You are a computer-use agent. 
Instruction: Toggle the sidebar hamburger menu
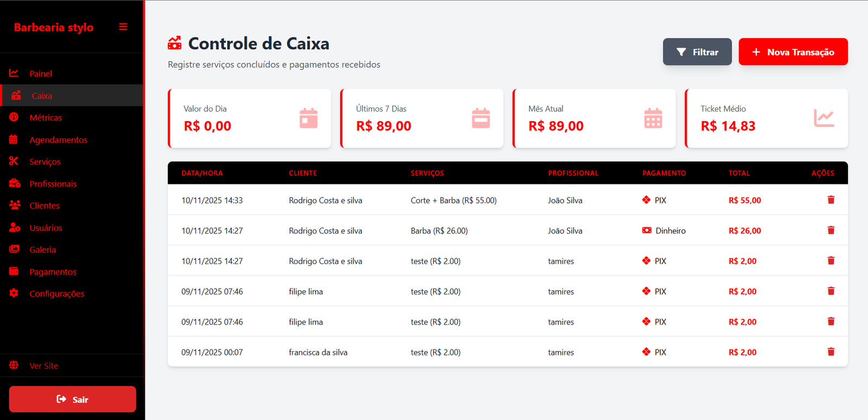123,27
